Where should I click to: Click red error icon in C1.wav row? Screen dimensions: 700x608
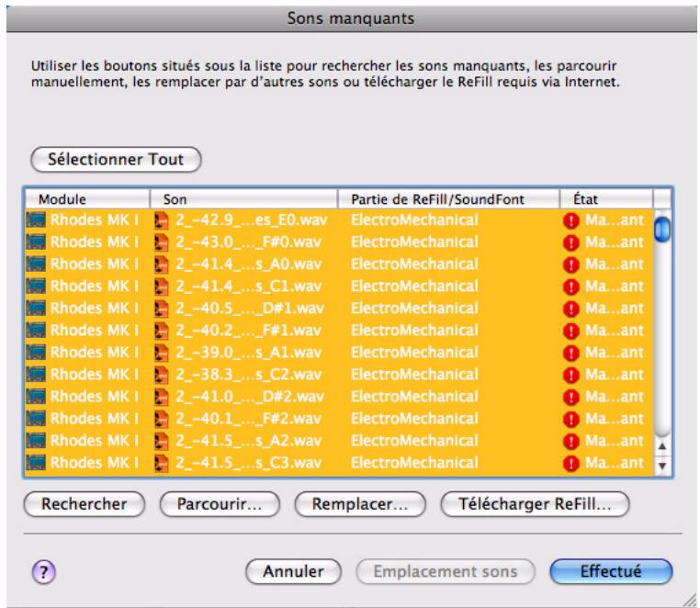(571, 287)
